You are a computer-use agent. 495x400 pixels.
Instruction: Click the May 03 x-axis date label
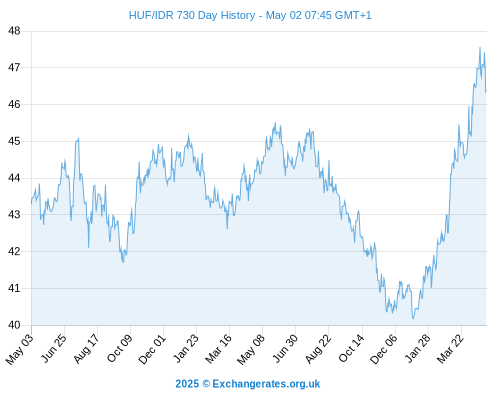point(19,348)
